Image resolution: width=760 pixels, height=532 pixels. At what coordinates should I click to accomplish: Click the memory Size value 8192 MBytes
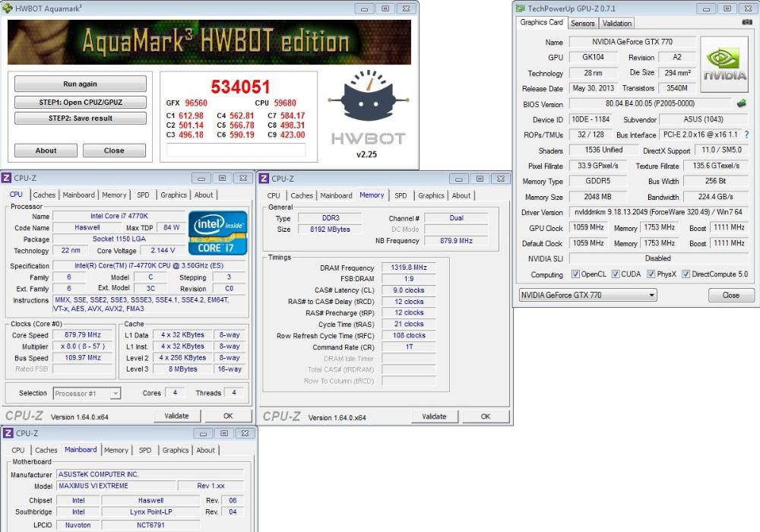[330, 230]
